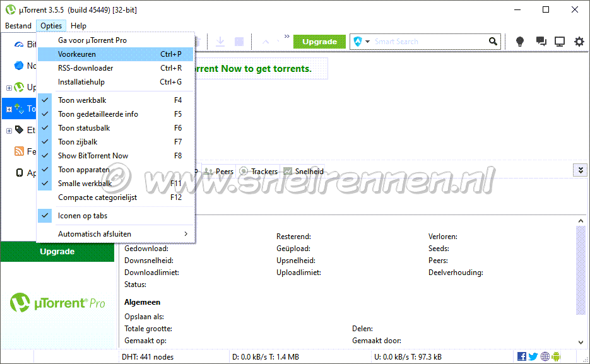Image resolution: width=590 pixels, height=364 pixels.
Task: Switch to the Trackers tab
Action: (259, 172)
